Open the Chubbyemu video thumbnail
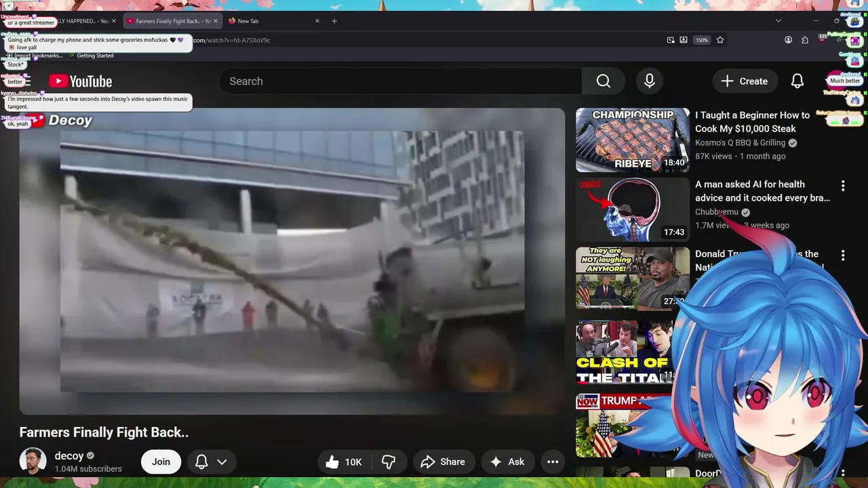868x488 pixels. coord(633,209)
